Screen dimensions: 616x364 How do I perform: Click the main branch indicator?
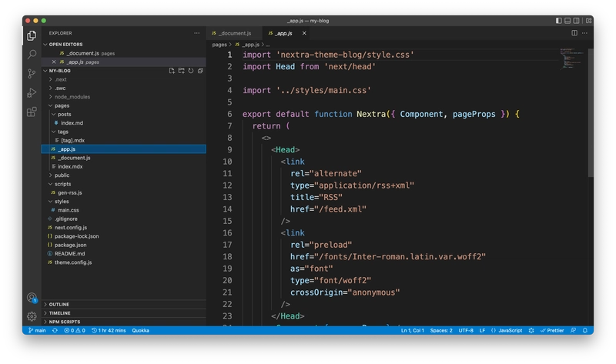click(37, 330)
